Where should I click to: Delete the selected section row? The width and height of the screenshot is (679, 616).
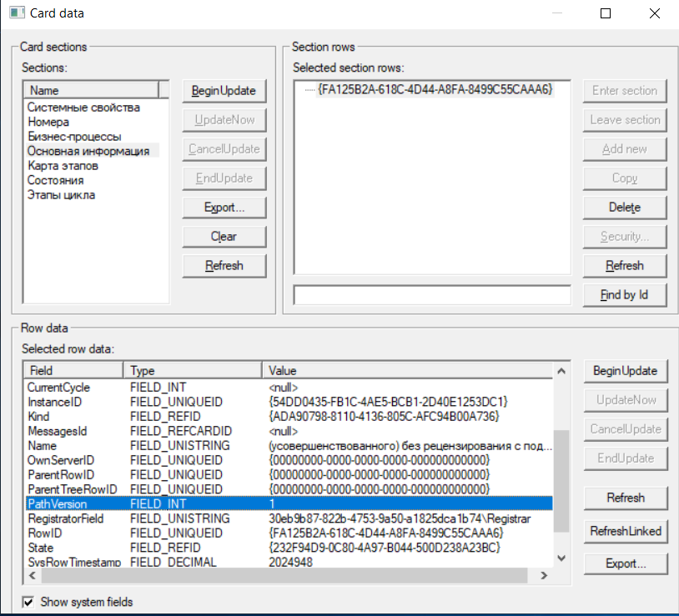point(624,207)
